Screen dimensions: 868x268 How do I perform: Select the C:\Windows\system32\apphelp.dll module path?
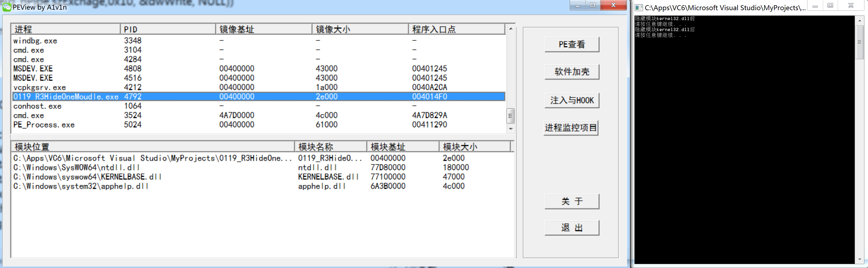(81, 186)
